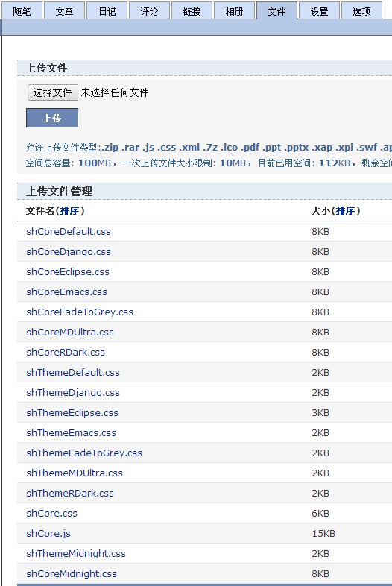
Task: Click the 3KB size of shThemeEclipse.css
Action: pyautogui.click(x=320, y=413)
